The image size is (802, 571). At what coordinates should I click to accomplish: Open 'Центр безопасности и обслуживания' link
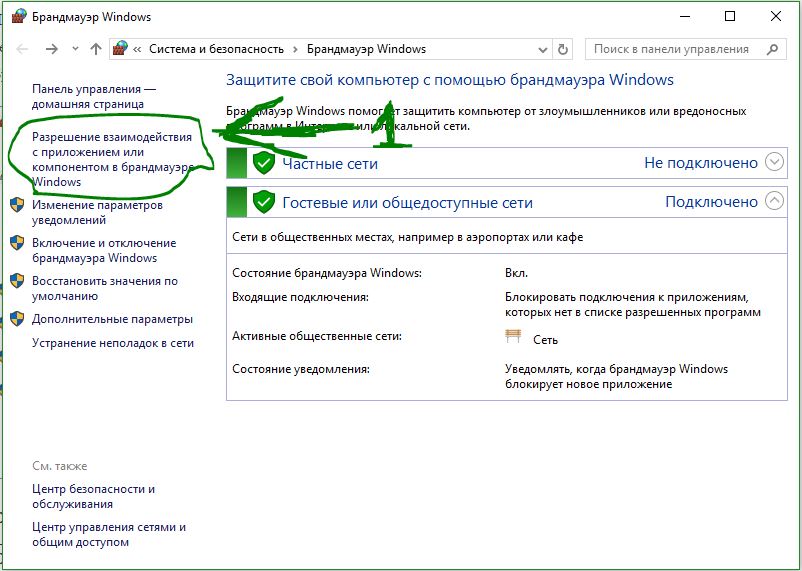pos(93,496)
